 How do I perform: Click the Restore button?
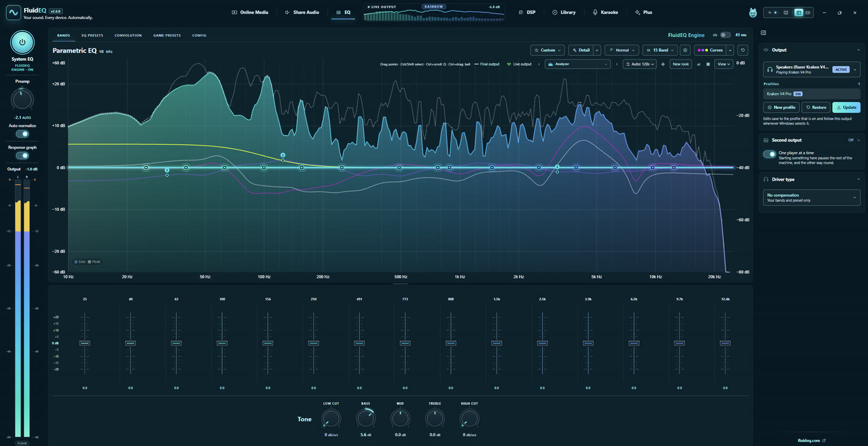(816, 107)
